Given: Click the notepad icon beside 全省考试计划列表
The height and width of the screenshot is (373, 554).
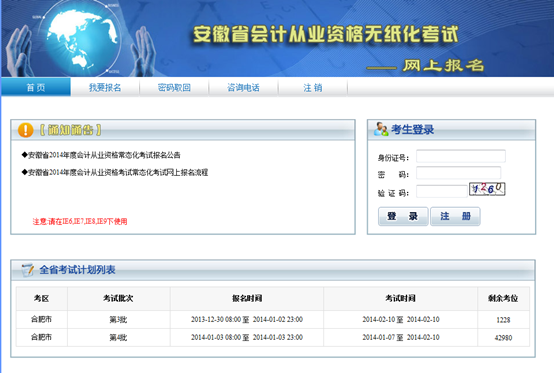Looking at the screenshot, I should (27, 270).
